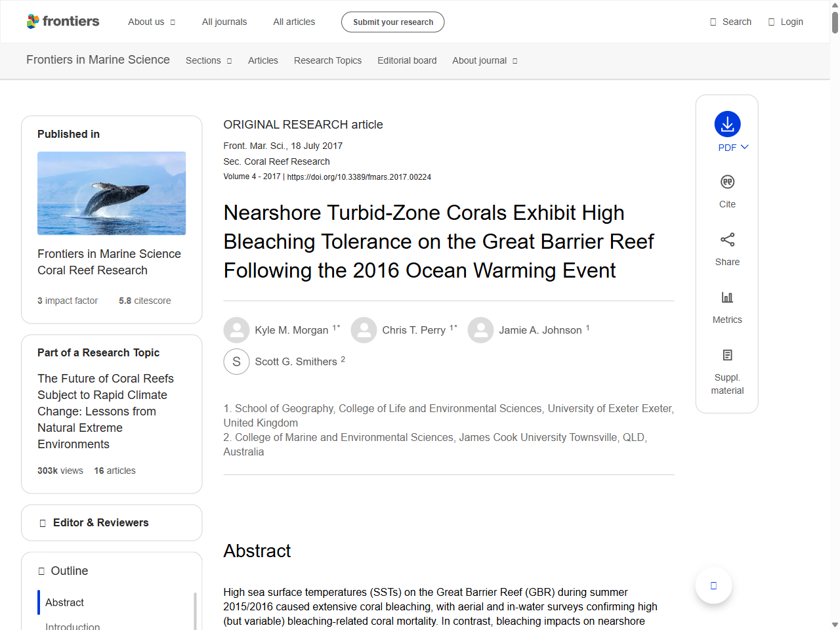This screenshot has width=840, height=630.
Task: Select Editorial board in journal navigation
Action: [x=407, y=60]
